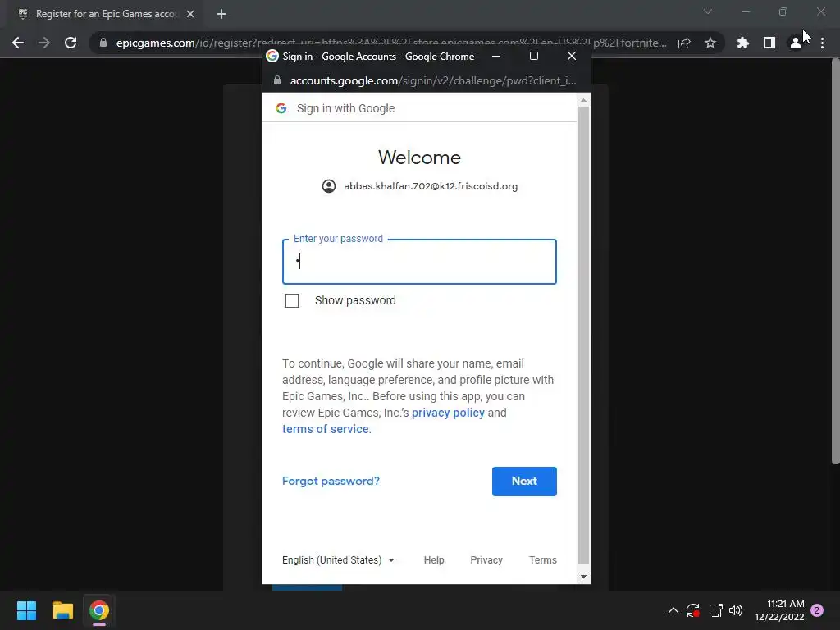Viewport: 840px width, 630px height.
Task: Go back using the browser back arrow
Action: click(x=18, y=43)
